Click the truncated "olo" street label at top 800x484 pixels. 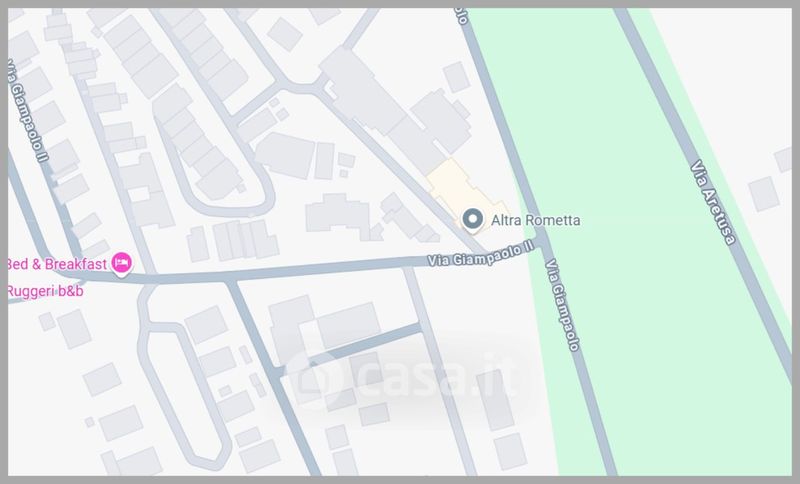point(462,16)
